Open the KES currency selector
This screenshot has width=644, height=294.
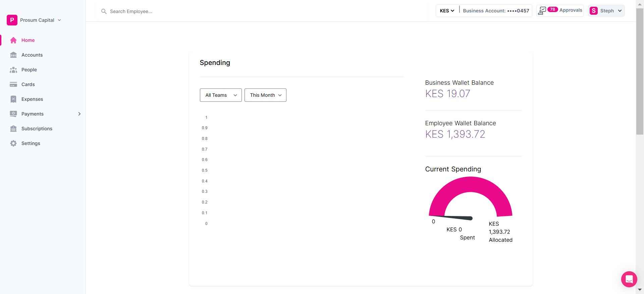coord(447,11)
